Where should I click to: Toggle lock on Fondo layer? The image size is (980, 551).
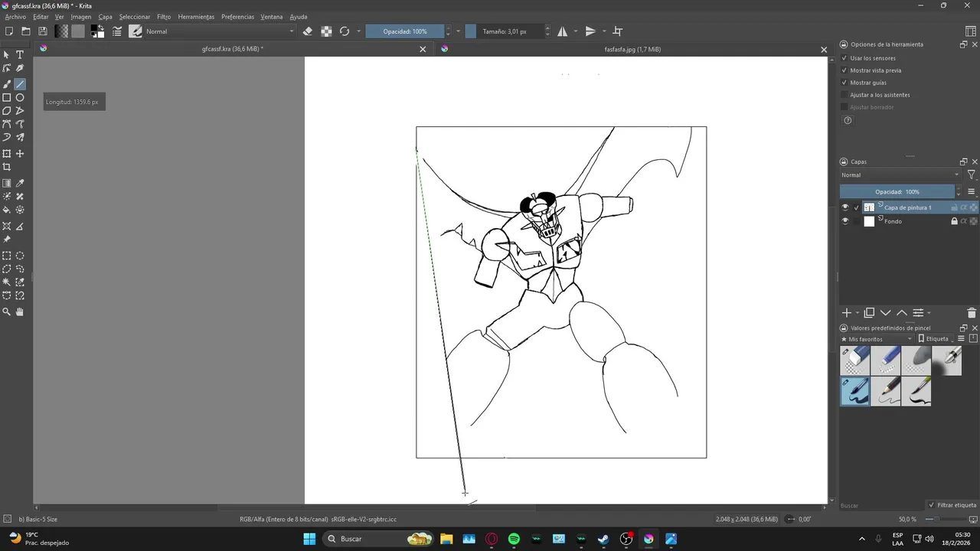pos(954,221)
